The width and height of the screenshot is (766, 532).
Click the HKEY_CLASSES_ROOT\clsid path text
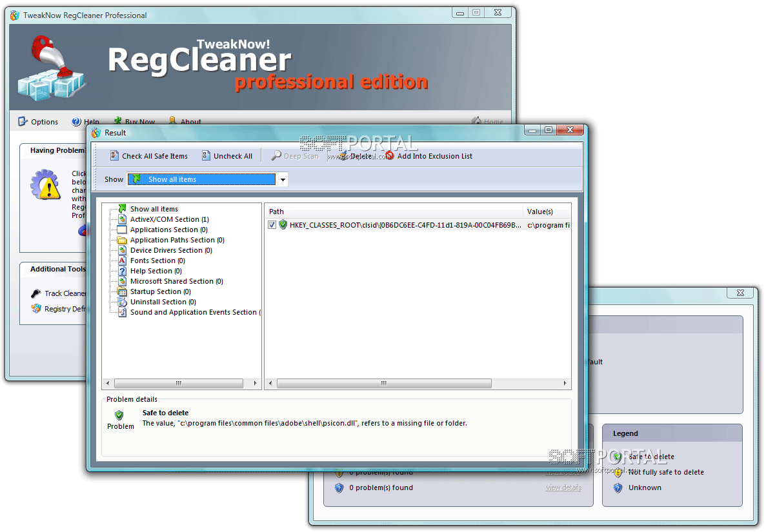[405, 225]
